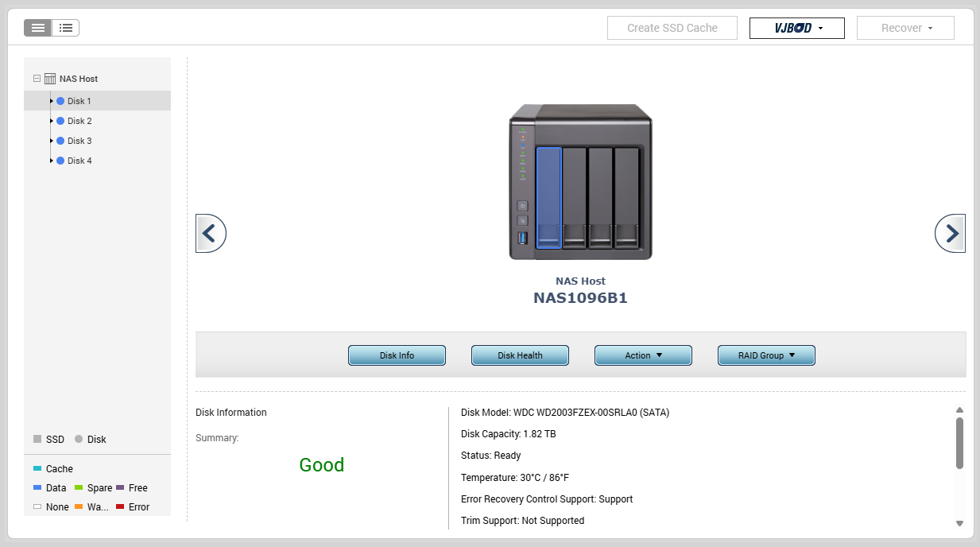Image resolution: width=980 pixels, height=547 pixels.
Task: Click the USB port on NAS image
Action: 523,239
